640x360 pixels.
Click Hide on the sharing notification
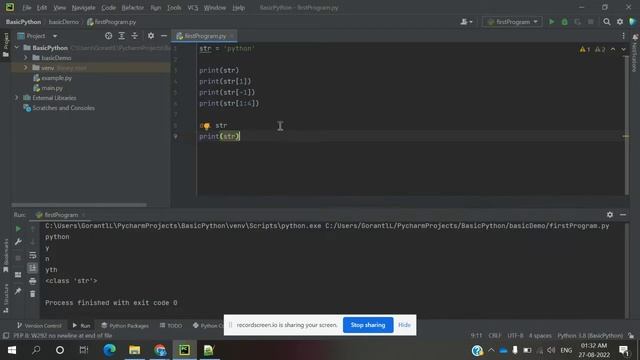404,325
